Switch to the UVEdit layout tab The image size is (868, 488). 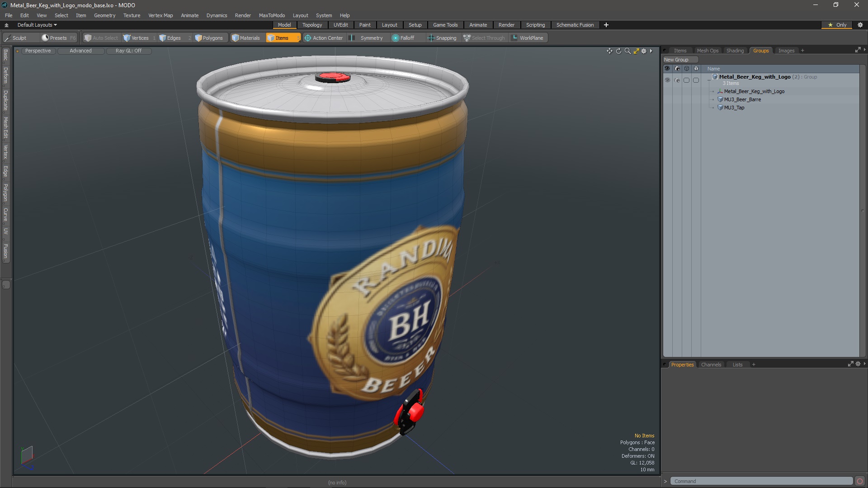coord(340,25)
